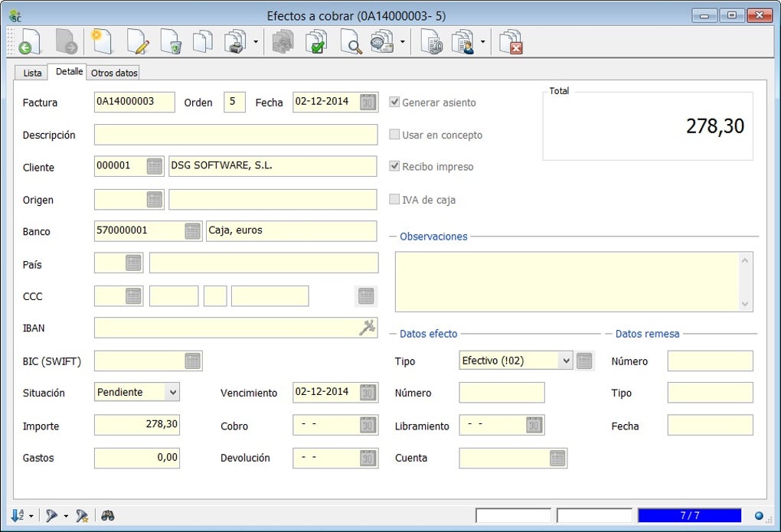Toggle the Generar asiento checkbox
The image size is (781, 532).
click(394, 103)
